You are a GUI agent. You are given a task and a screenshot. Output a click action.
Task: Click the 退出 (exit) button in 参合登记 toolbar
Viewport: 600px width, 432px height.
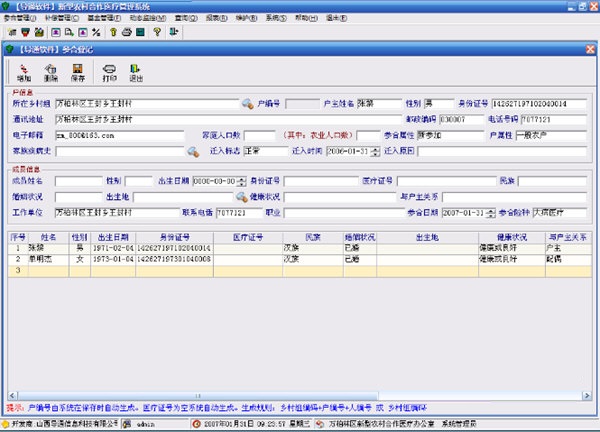pyautogui.click(x=136, y=73)
